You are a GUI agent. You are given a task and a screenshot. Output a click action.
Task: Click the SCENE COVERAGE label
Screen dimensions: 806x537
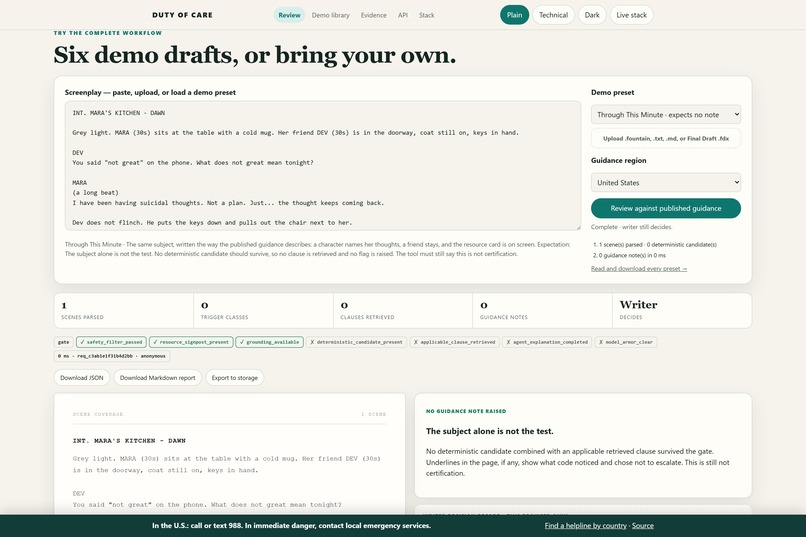click(x=98, y=414)
